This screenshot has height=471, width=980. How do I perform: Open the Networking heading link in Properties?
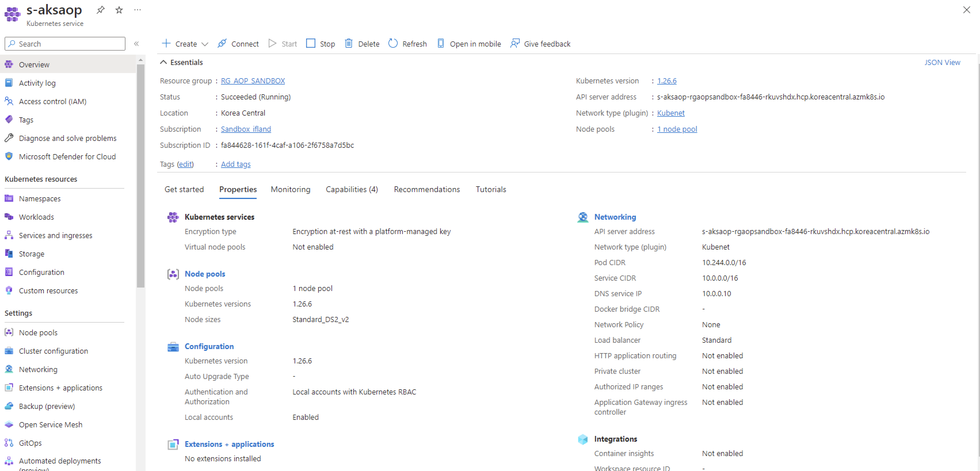pyautogui.click(x=615, y=217)
